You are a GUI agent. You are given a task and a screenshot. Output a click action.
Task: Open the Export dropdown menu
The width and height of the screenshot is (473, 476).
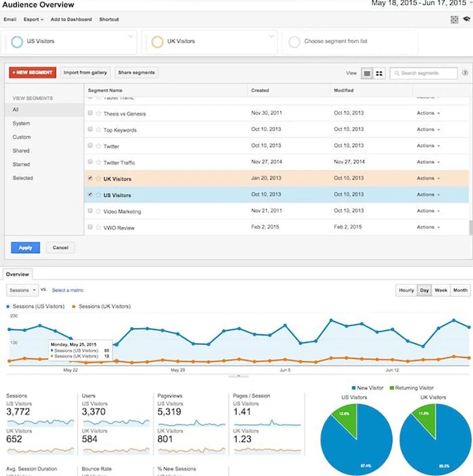pos(33,19)
